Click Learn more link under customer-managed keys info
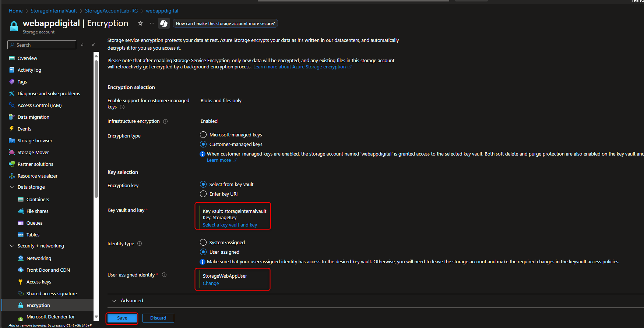The height and width of the screenshot is (328, 644). coord(221,160)
